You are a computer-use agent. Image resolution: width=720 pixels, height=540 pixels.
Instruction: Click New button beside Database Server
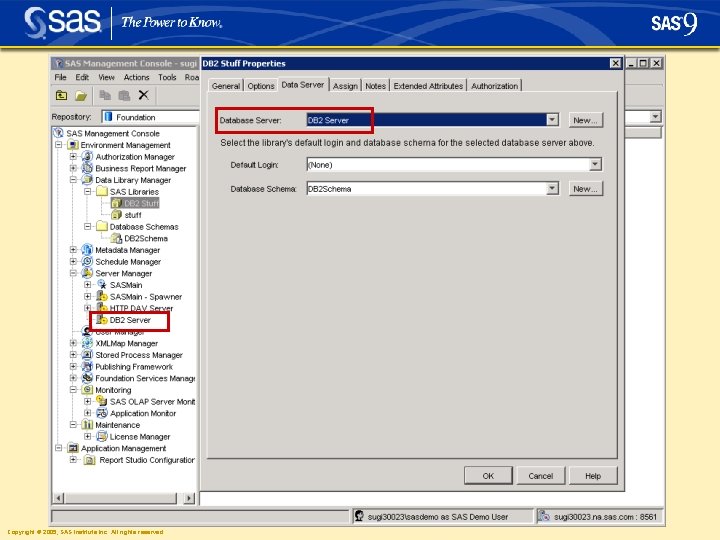[x=585, y=120]
